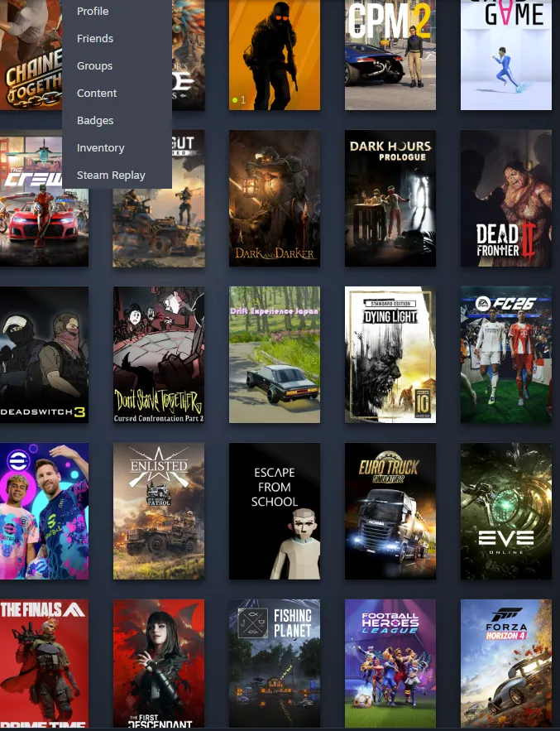Open the eFootball cover with Messi
The width and height of the screenshot is (560, 731).
[x=45, y=512]
